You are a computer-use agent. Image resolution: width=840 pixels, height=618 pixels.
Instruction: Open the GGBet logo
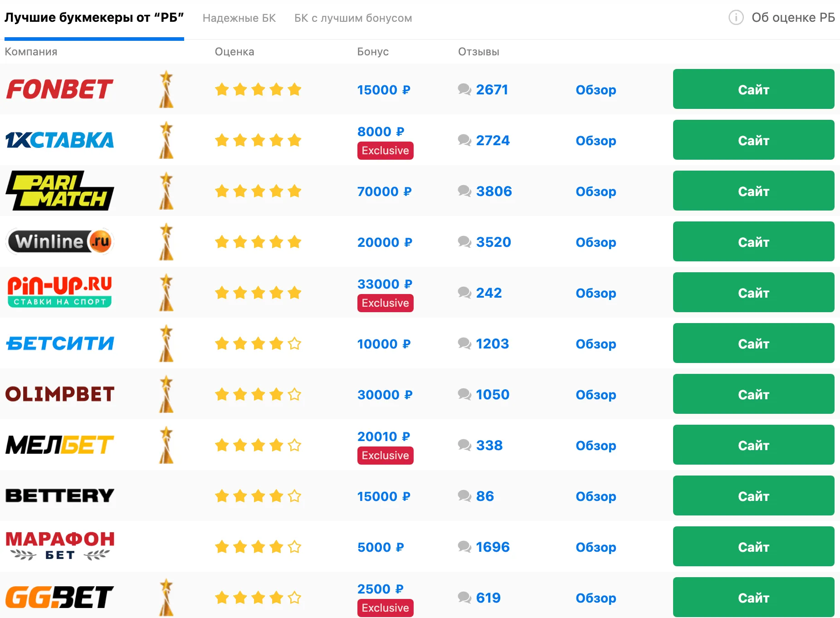coord(59,597)
